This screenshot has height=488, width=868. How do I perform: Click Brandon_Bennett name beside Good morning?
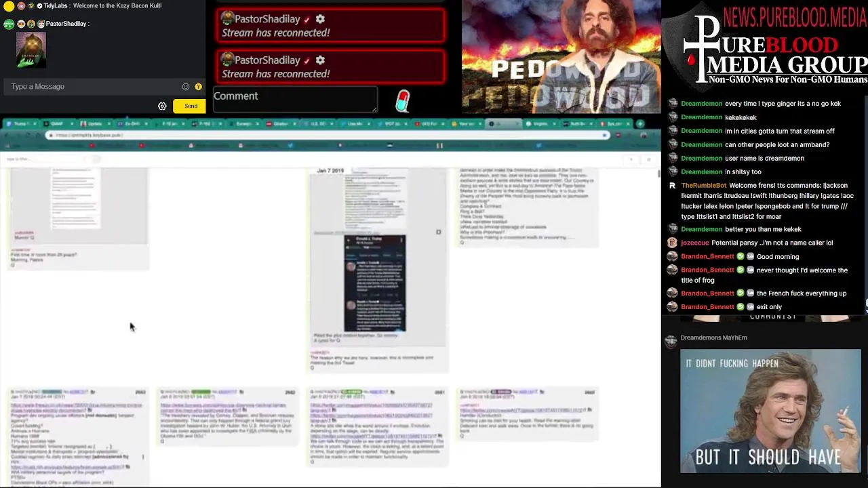pos(707,256)
